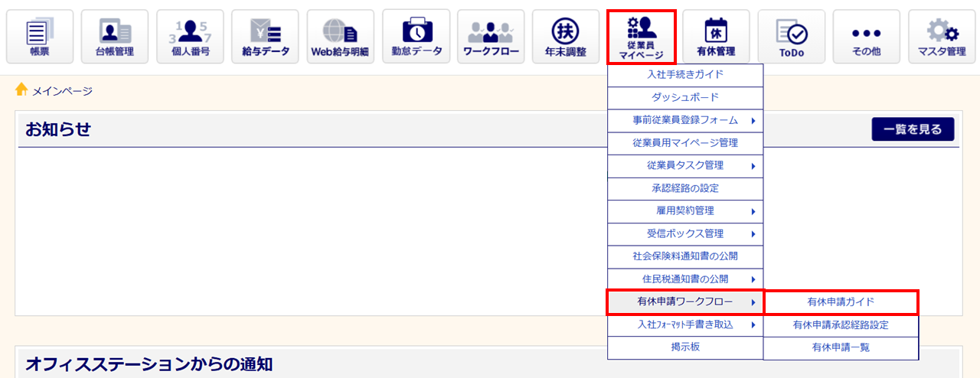
Task: Expand 入社フォーマット手書き取込 submenu
Action: coord(685,325)
